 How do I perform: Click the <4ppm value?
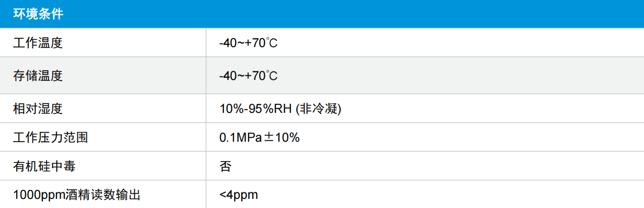[x=239, y=195]
